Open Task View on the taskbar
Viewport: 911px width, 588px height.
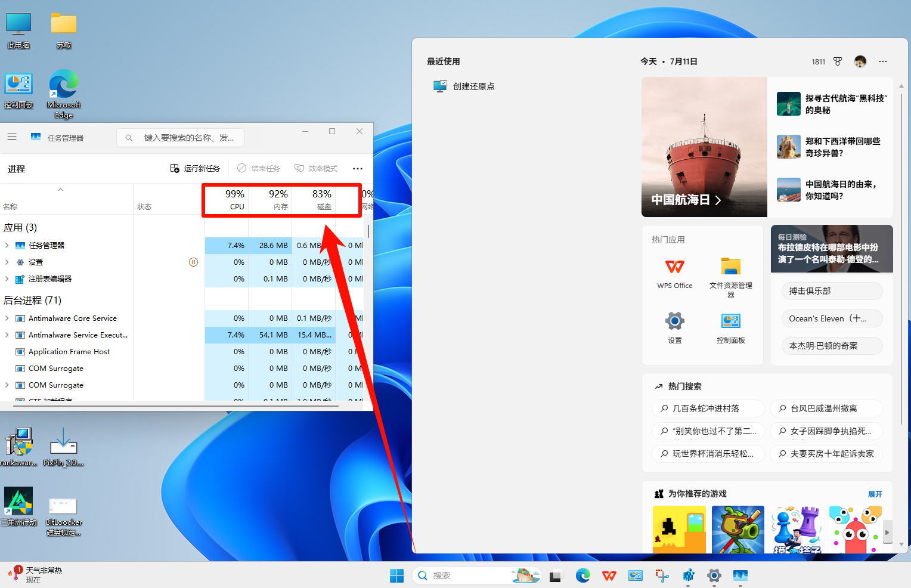click(x=556, y=575)
